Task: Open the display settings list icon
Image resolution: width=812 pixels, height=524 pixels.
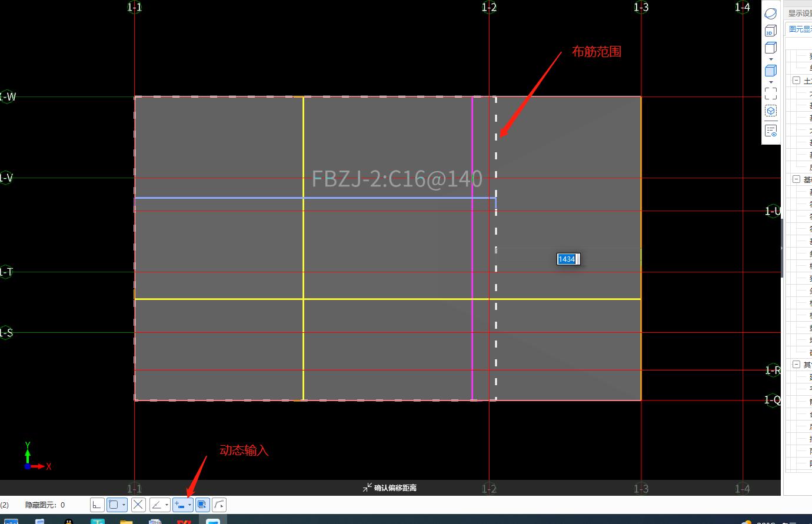Action: pyautogui.click(x=771, y=131)
